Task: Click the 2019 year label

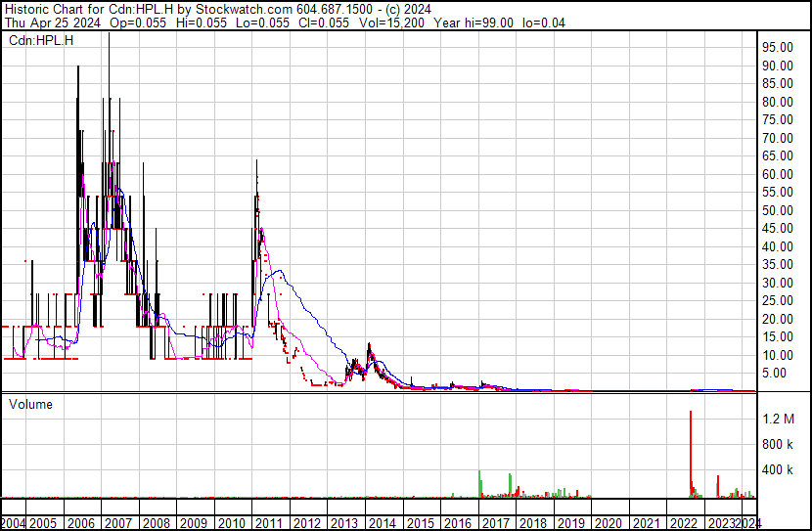Action: click(571, 523)
